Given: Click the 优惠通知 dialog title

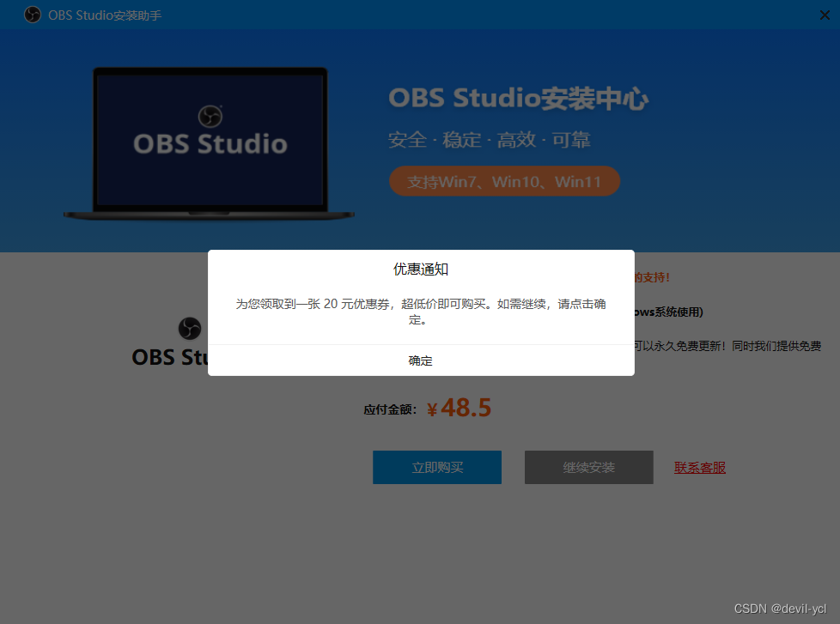Looking at the screenshot, I should [420, 269].
